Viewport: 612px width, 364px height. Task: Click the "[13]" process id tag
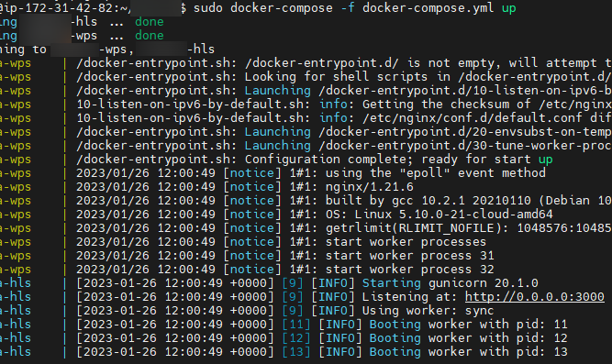pos(296,352)
